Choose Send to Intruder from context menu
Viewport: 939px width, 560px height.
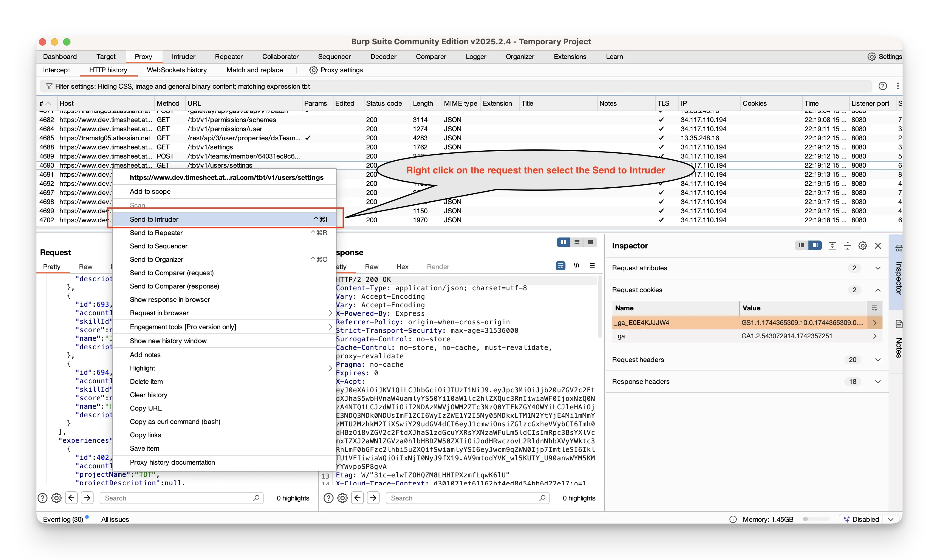224,219
